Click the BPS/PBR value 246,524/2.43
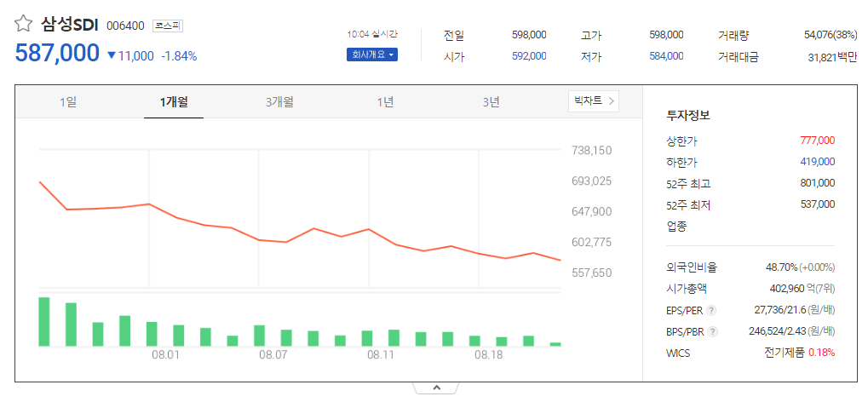The height and width of the screenshot is (402, 868). [779, 331]
